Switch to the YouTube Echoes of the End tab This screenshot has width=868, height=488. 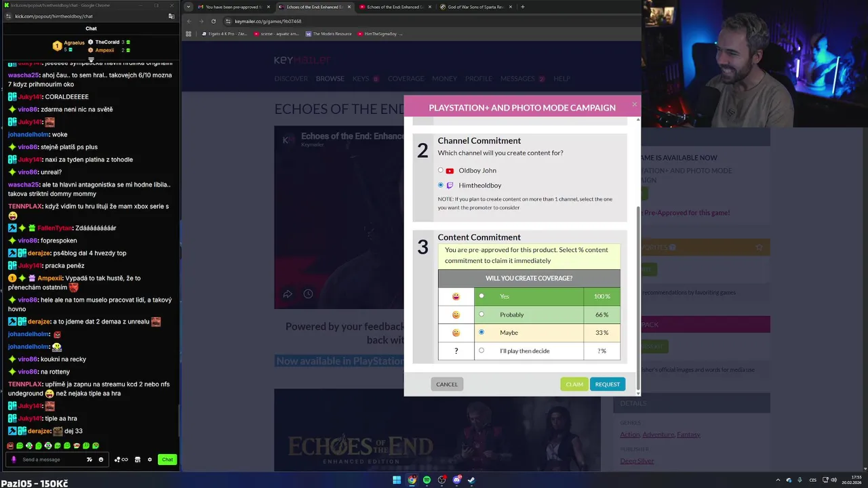tap(394, 7)
